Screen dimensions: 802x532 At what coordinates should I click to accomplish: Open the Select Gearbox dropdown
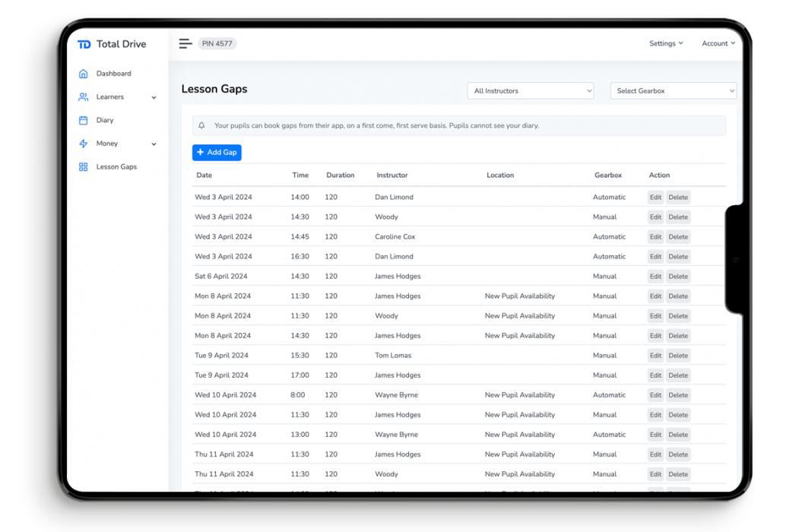coord(673,90)
